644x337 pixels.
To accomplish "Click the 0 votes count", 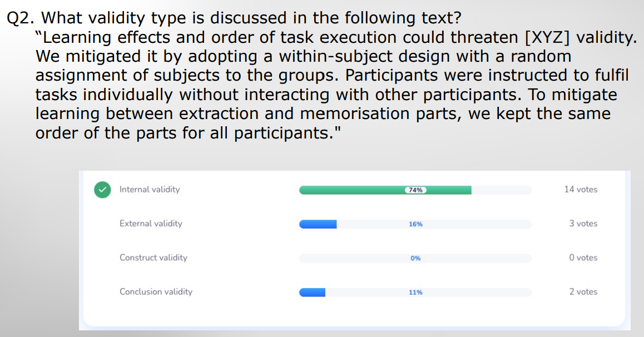I will (x=583, y=257).
